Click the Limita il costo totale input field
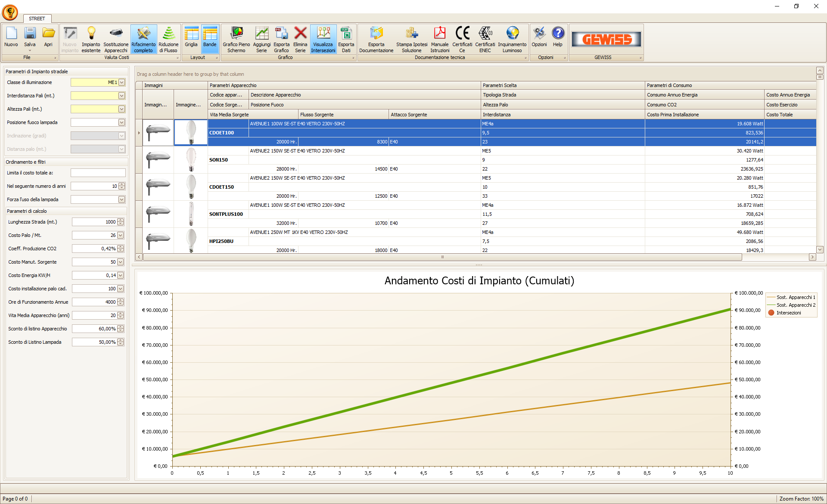This screenshot has width=827, height=504. click(x=98, y=173)
